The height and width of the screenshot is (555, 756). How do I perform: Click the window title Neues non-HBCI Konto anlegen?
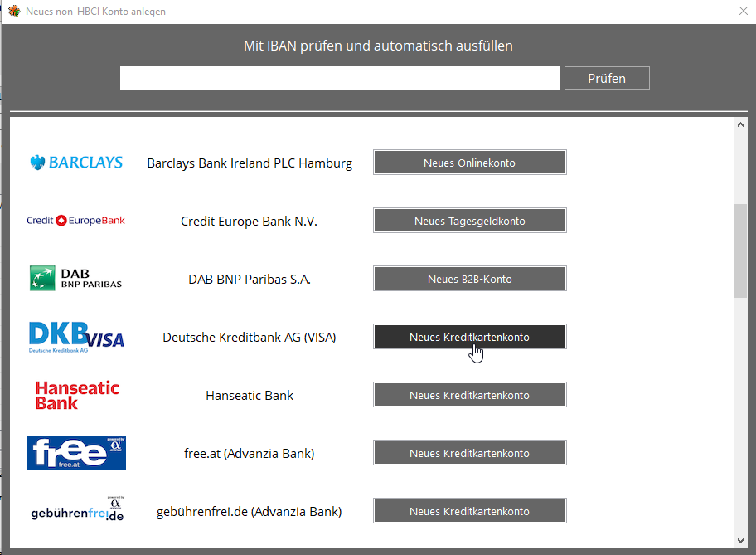[x=95, y=11]
